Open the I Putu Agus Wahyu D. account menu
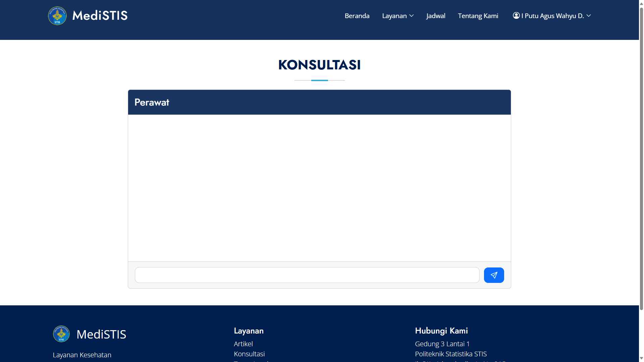 pos(552,16)
